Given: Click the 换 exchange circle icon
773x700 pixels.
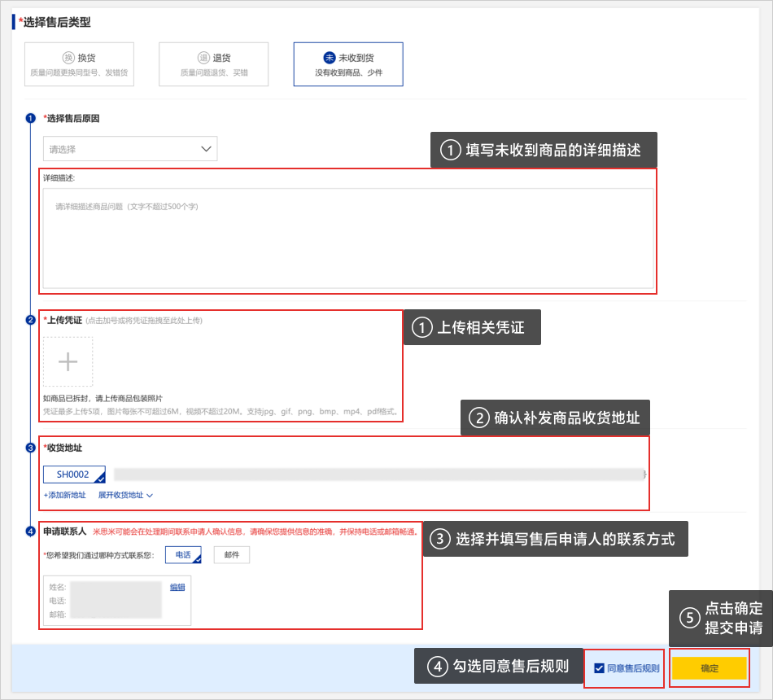Looking at the screenshot, I should [x=69, y=58].
